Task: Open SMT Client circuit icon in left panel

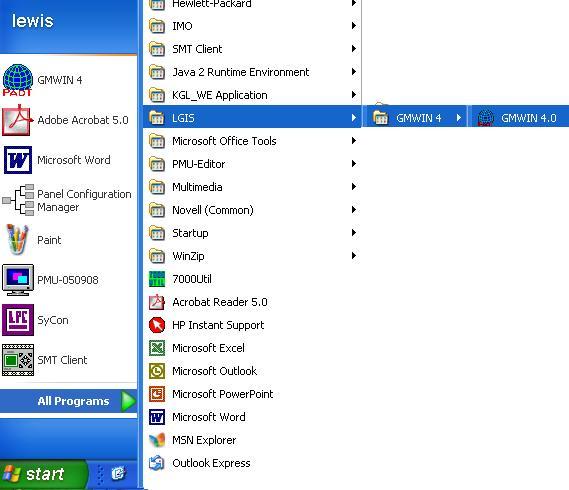Action: pos(18,360)
